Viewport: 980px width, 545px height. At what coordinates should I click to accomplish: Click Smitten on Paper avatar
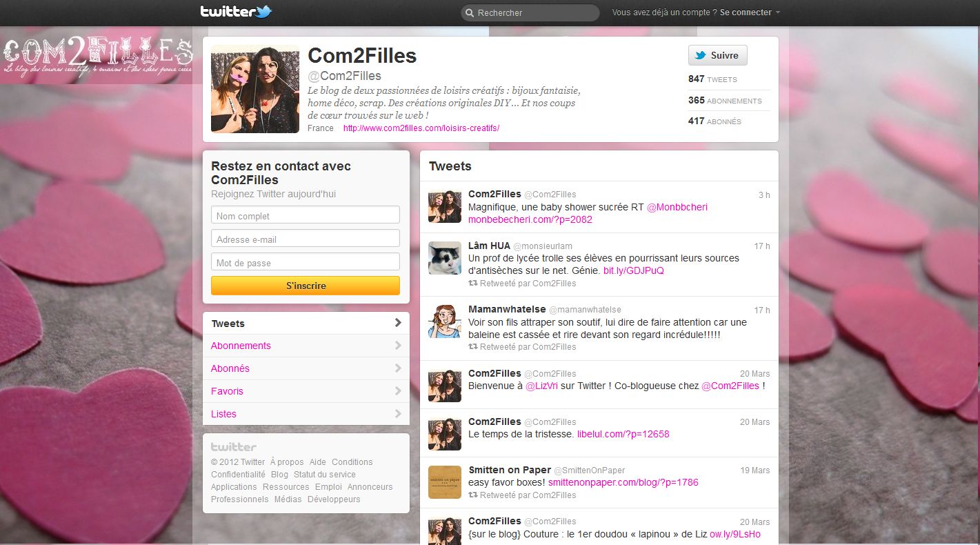pos(445,482)
